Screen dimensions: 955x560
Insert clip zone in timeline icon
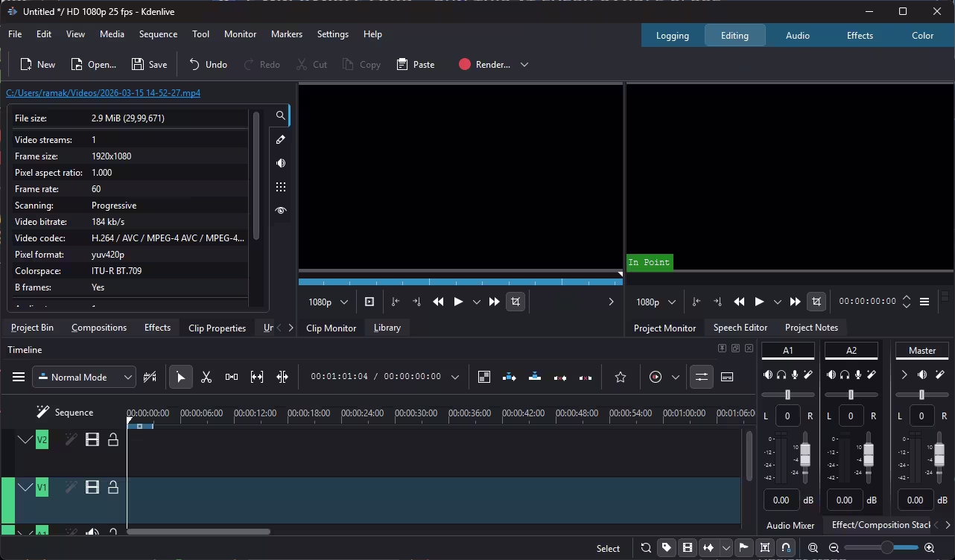tap(510, 377)
